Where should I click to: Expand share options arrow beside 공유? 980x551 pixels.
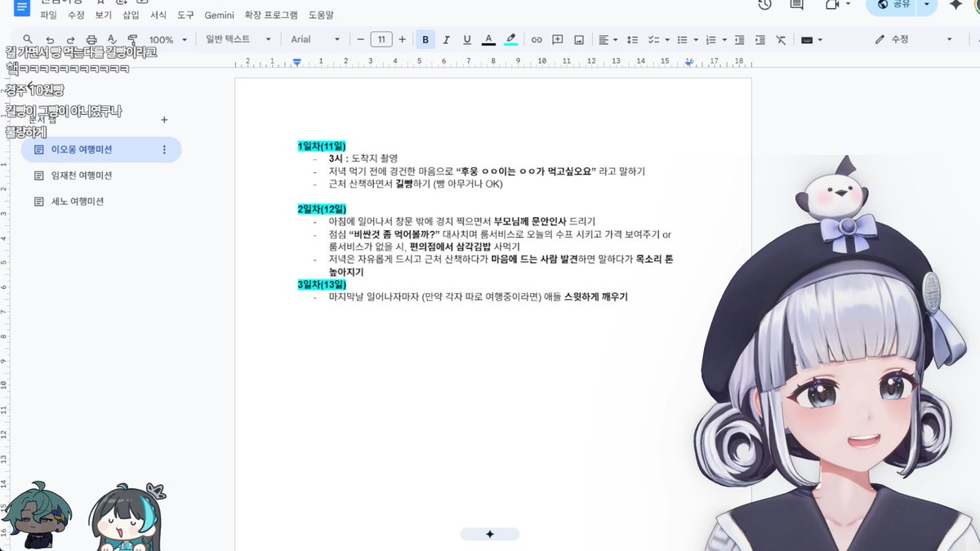point(927,5)
